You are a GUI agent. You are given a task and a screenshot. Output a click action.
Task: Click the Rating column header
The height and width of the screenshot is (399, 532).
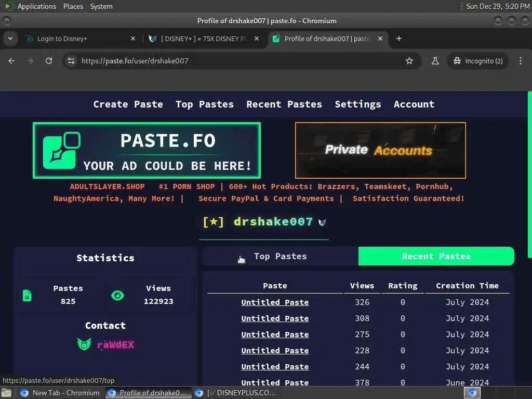click(x=403, y=286)
